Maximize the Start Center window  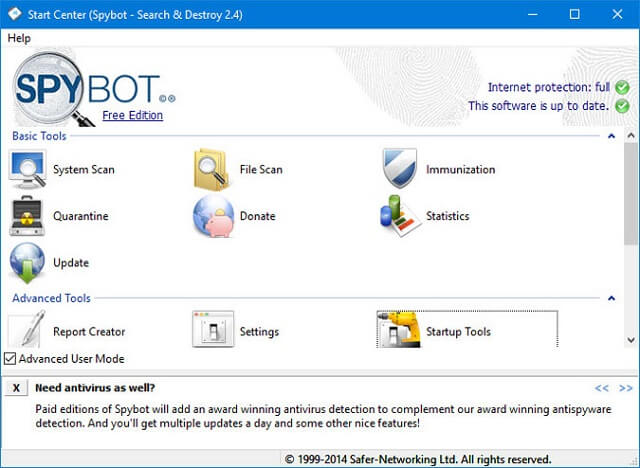pos(574,14)
